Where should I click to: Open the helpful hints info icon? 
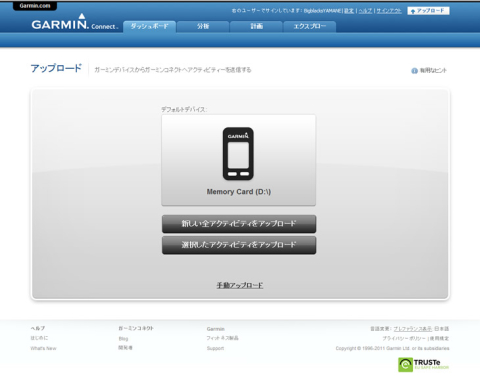click(x=414, y=71)
